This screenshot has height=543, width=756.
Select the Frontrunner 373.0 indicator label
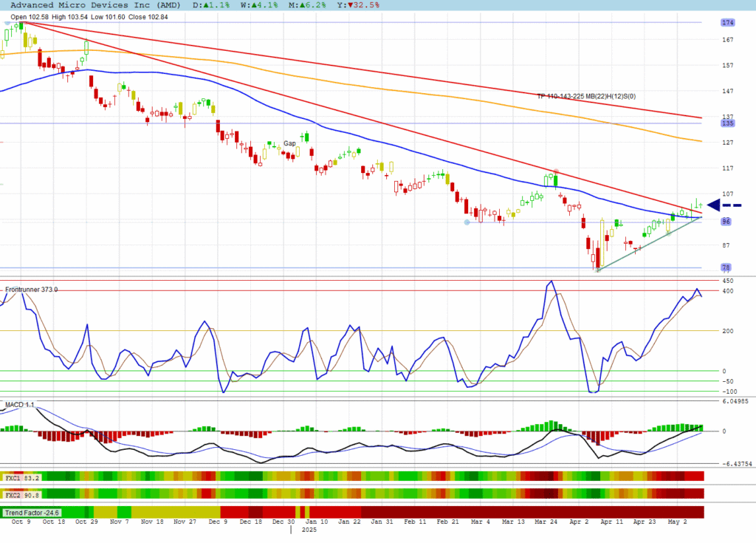coord(31,290)
